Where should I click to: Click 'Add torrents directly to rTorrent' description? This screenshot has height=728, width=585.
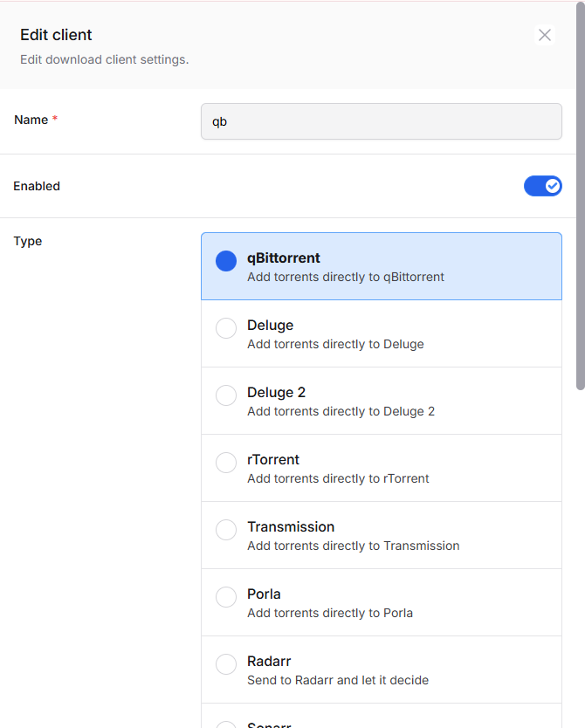coord(338,478)
